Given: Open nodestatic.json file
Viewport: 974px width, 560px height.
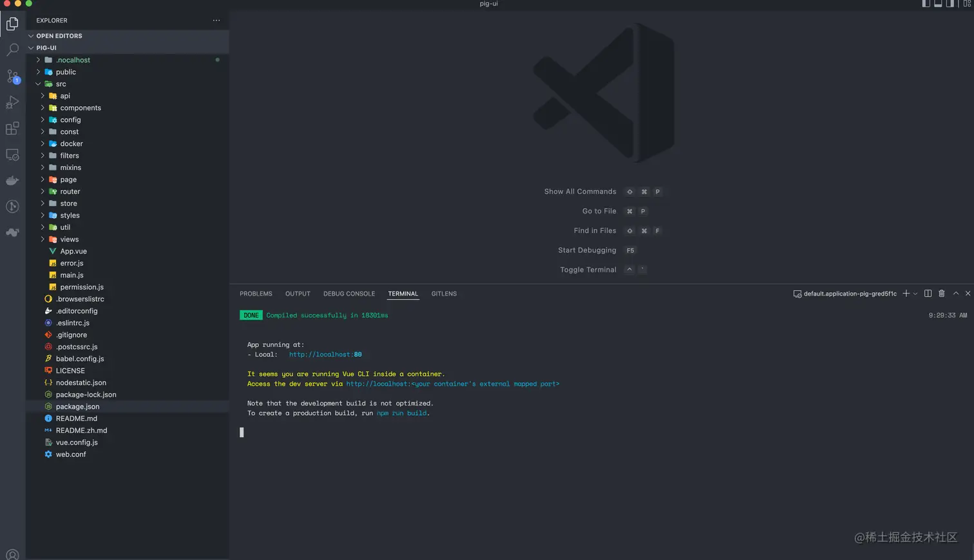Looking at the screenshot, I should click(x=128, y=382).
